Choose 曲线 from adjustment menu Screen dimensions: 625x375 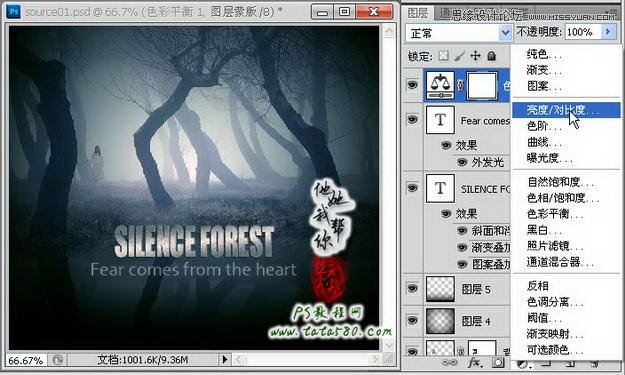point(566,142)
